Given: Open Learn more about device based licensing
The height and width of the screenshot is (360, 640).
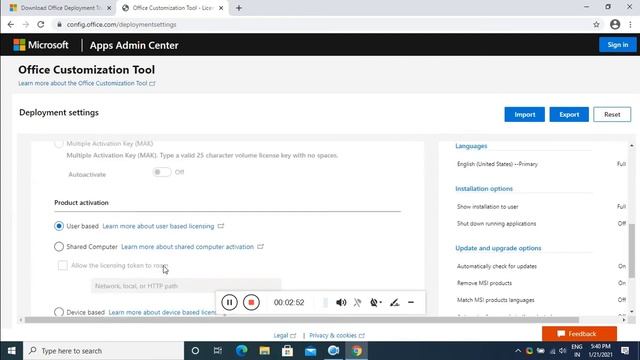Looking at the screenshot, I should point(162,312).
